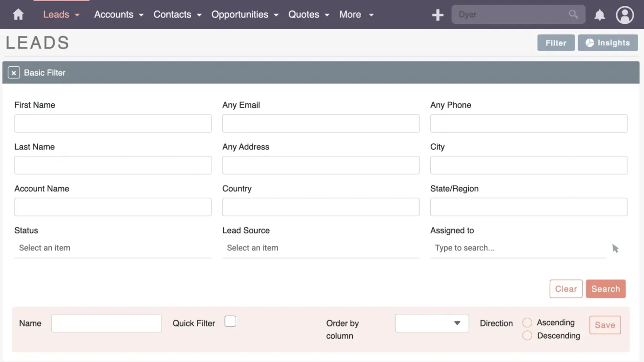The image size is (644, 362).
Task: Open the user profile icon
Action: click(x=625, y=15)
